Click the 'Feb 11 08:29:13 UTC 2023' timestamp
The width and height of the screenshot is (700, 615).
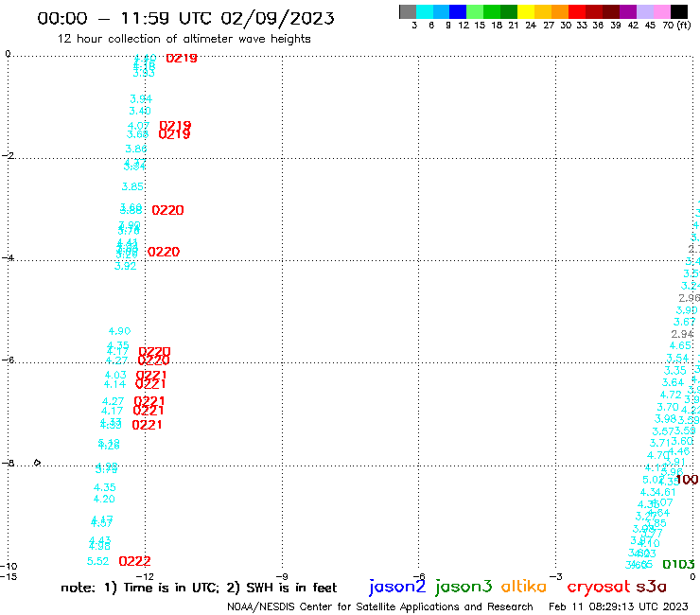point(619,607)
